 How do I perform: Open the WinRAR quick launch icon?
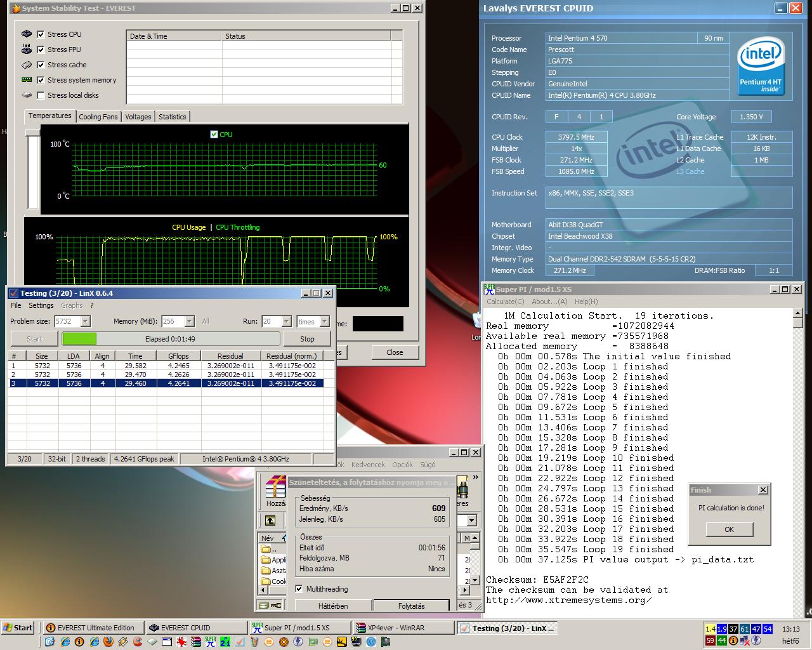(196, 642)
